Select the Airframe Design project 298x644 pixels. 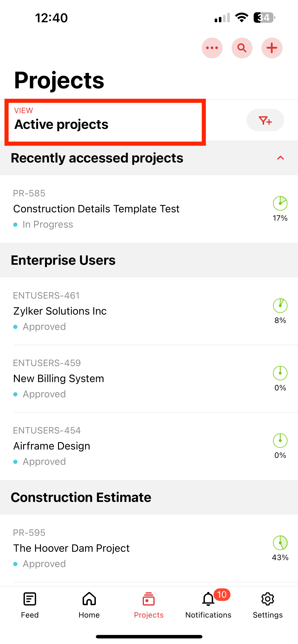52,446
